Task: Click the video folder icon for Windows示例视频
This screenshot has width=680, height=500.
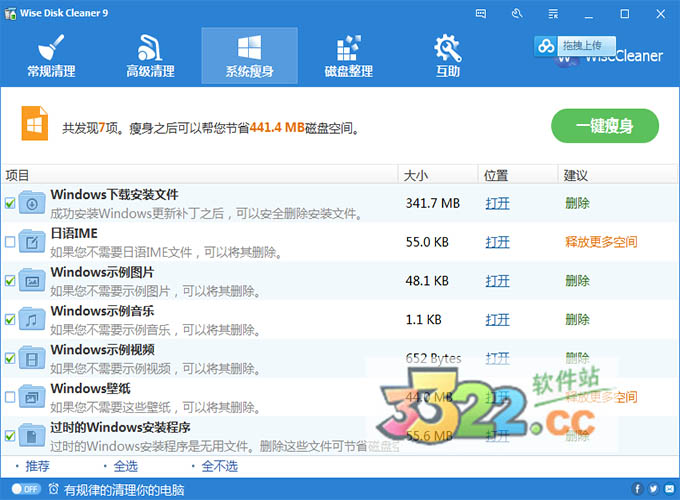Action: 32,358
